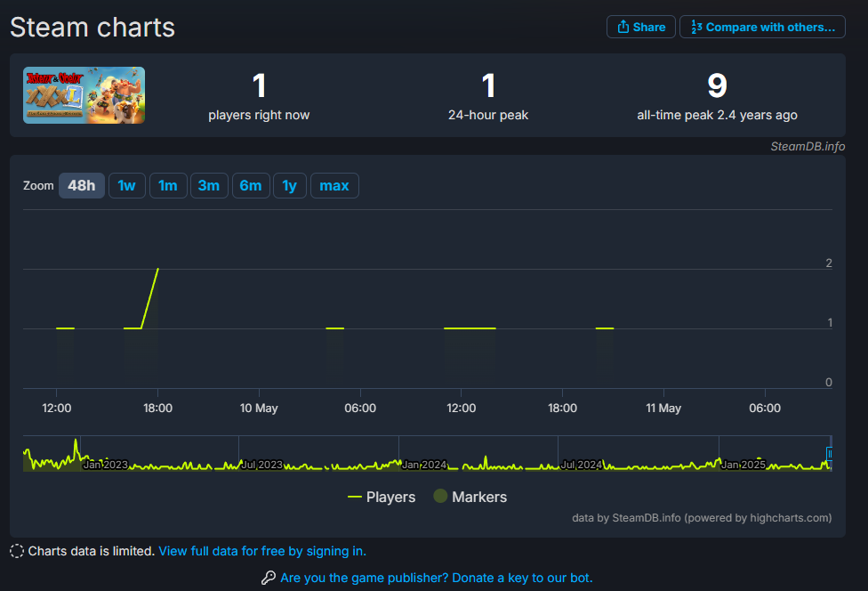Viewport: 868px width, 591px height.
Task: Click the navigator right range handle
Action: (x=829, y=454)
